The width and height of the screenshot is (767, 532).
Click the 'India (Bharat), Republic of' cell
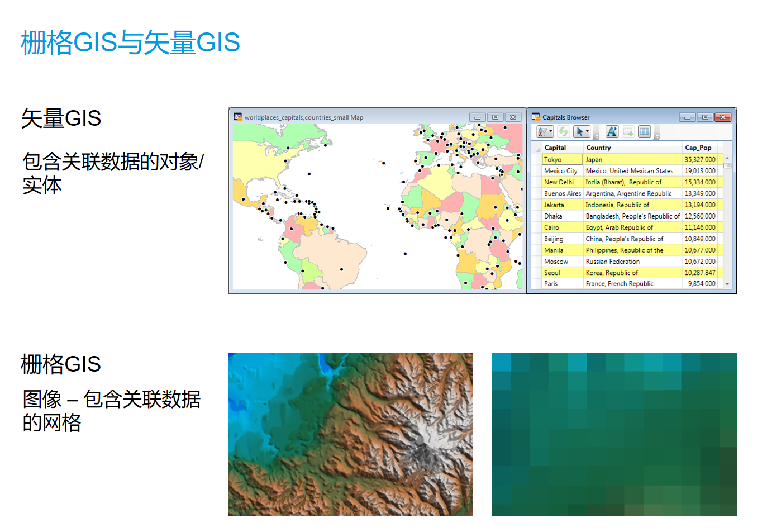(632, 182)
